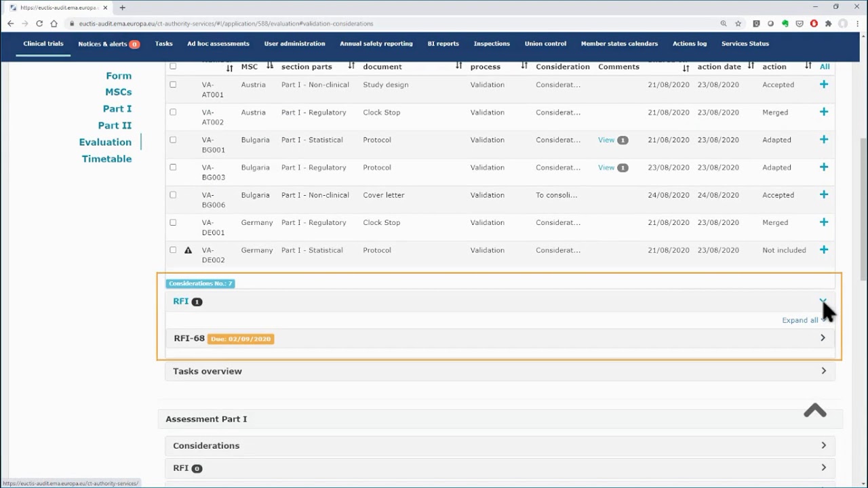
Task: Go to MSCs section in sidebar
Action: click(x=119, y=92)
